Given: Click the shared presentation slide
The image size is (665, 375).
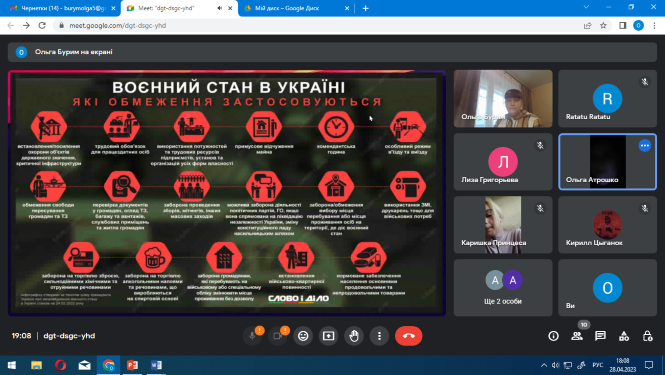Looking at the screenshot, I should pos(227,193).
